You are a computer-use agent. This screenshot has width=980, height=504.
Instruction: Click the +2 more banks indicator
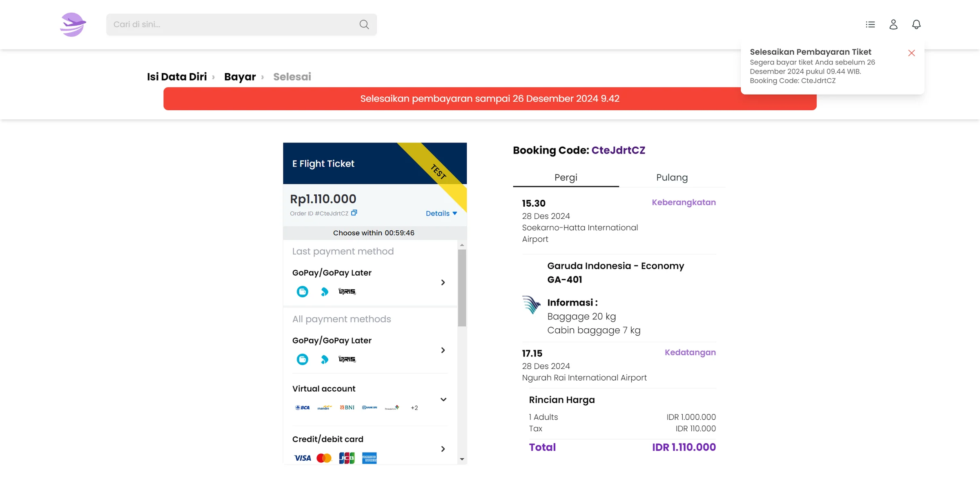click(x=414, y=408)
